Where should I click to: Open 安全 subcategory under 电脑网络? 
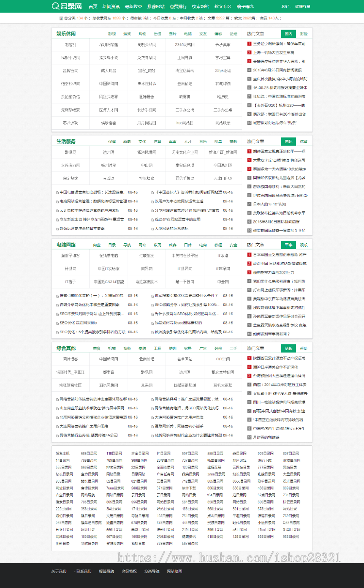click(x=233, y=245)
